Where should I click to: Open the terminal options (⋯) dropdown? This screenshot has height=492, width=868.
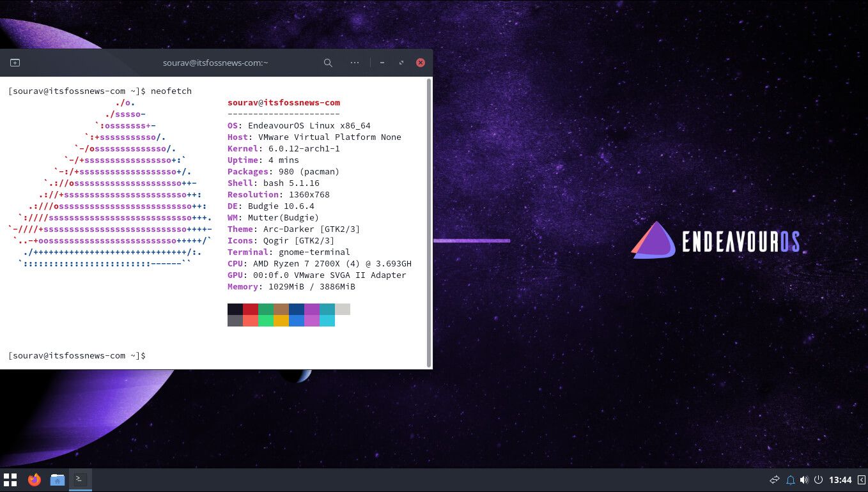355,63
